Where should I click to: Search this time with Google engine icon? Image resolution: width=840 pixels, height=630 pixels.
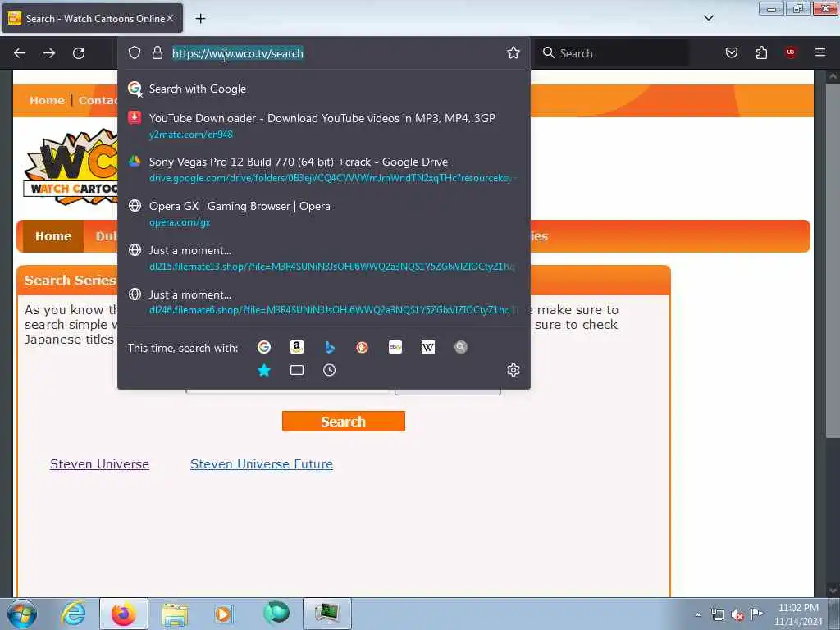click(264, 347)
